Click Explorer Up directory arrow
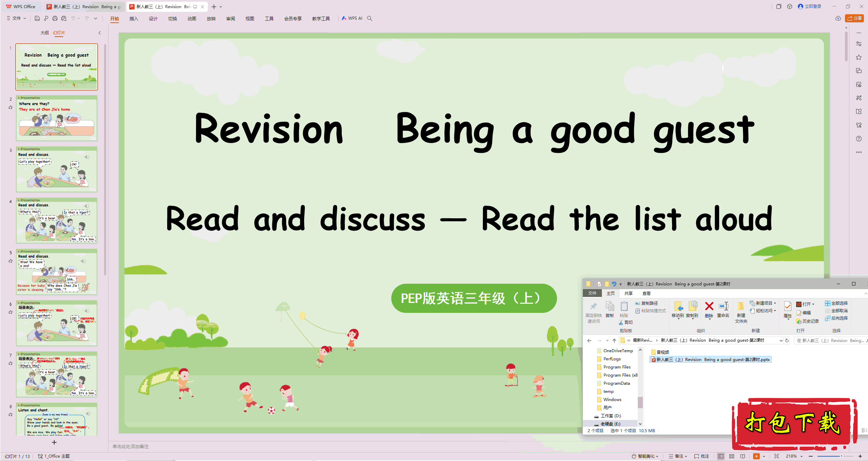The image size is (868, 461). point(614,341)
